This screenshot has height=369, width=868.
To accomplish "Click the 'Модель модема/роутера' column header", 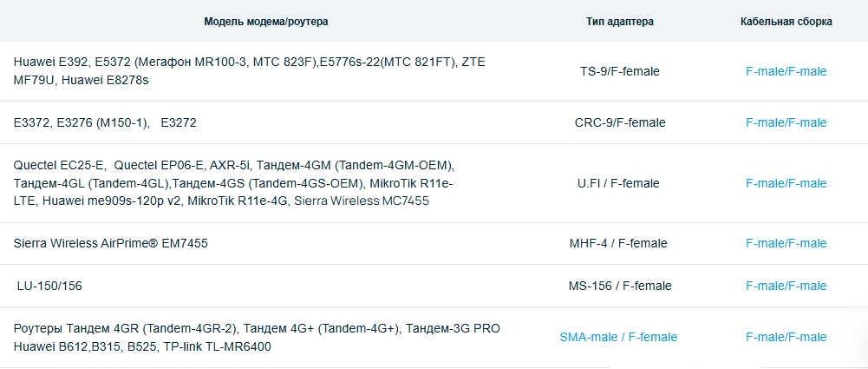I will tap(266, 21).
